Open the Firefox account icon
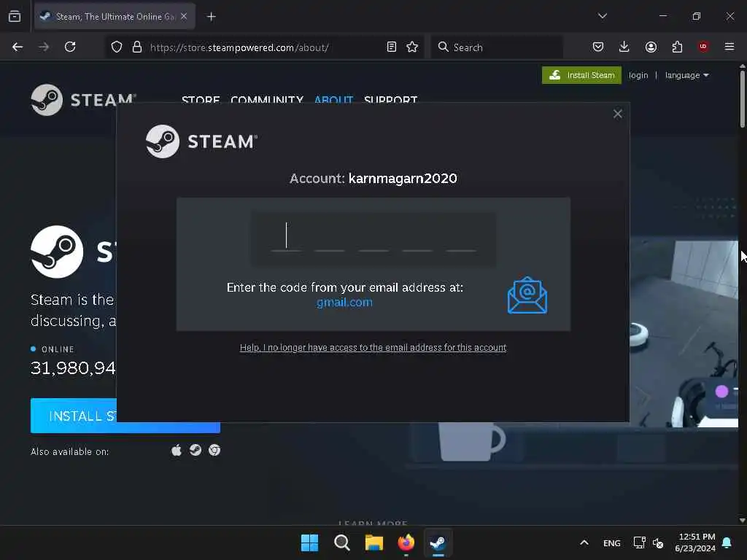 [651, 47]
